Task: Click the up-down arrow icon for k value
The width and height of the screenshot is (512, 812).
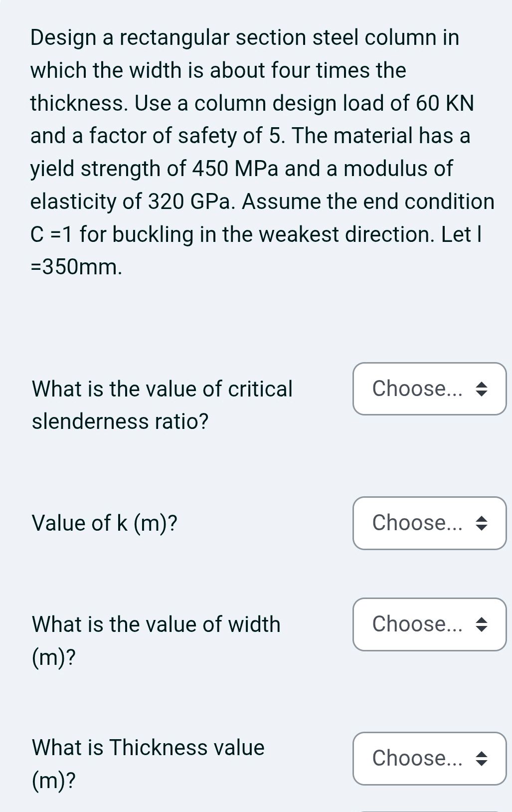Action: point(481,523)
